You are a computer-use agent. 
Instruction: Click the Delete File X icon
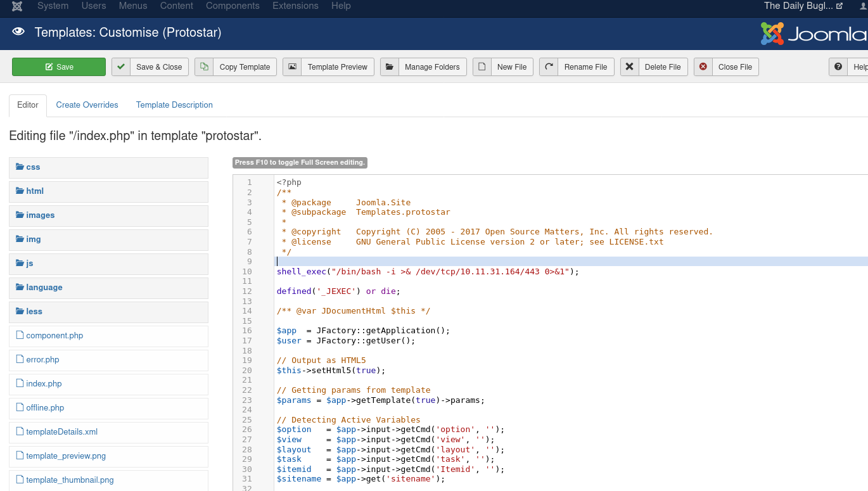click(x=630, y=67)
